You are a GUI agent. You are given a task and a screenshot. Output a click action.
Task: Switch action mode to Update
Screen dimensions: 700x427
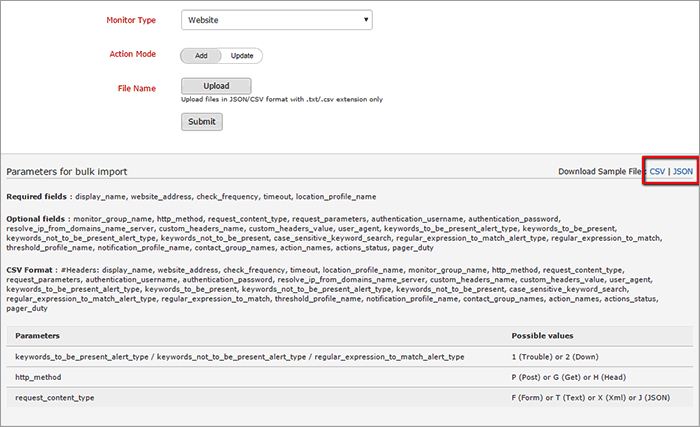[242, 56]
